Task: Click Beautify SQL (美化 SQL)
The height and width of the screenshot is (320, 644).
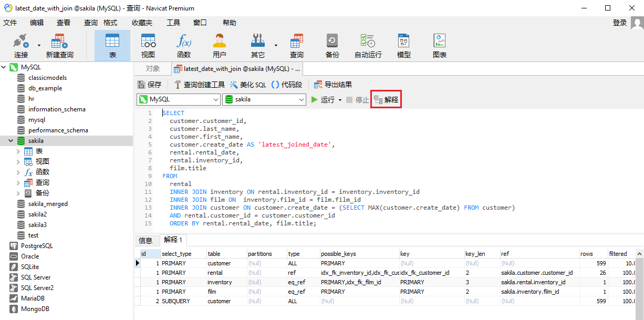Action: (x=248, y=85)
